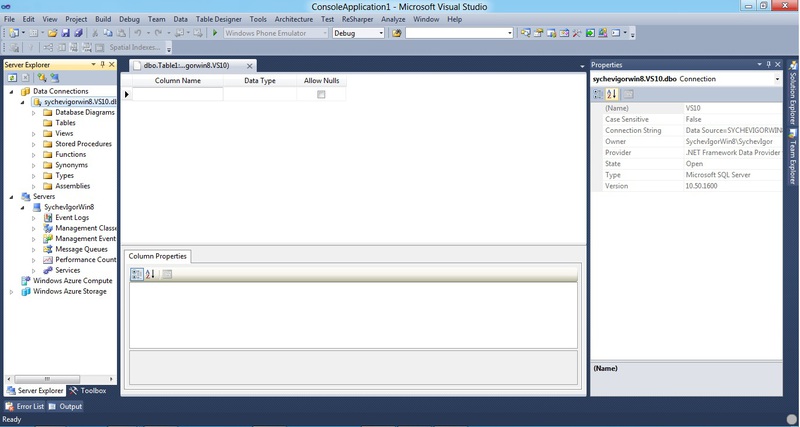Open Solution Explorer from toolbar icon
Viewport: 800px width, 427px height.
pos(525,33)
